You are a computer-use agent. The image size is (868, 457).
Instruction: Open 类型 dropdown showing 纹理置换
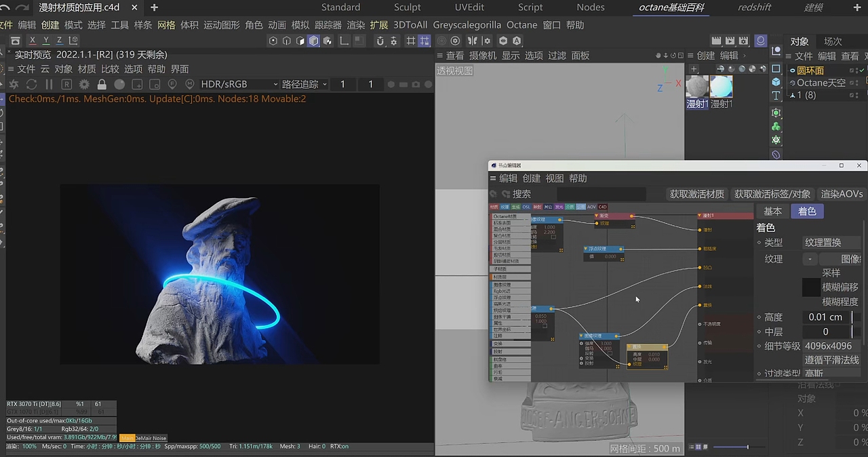832,242
